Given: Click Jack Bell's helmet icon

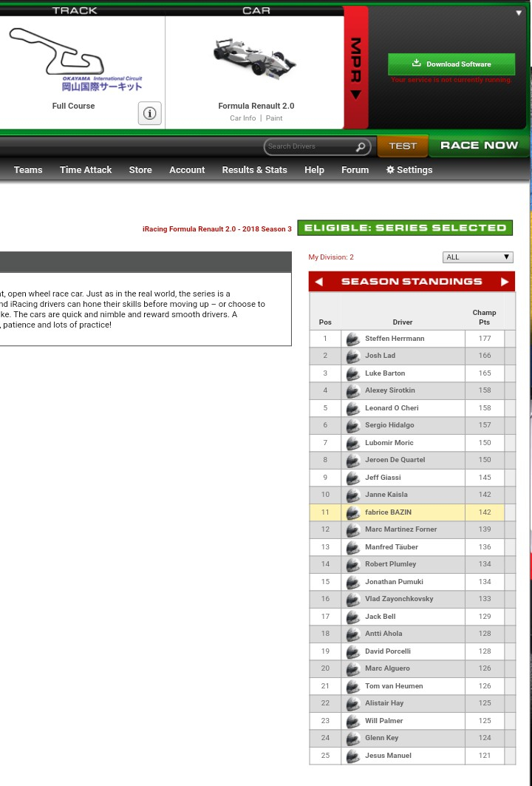Looking at the screenshot, I should 353,617.
